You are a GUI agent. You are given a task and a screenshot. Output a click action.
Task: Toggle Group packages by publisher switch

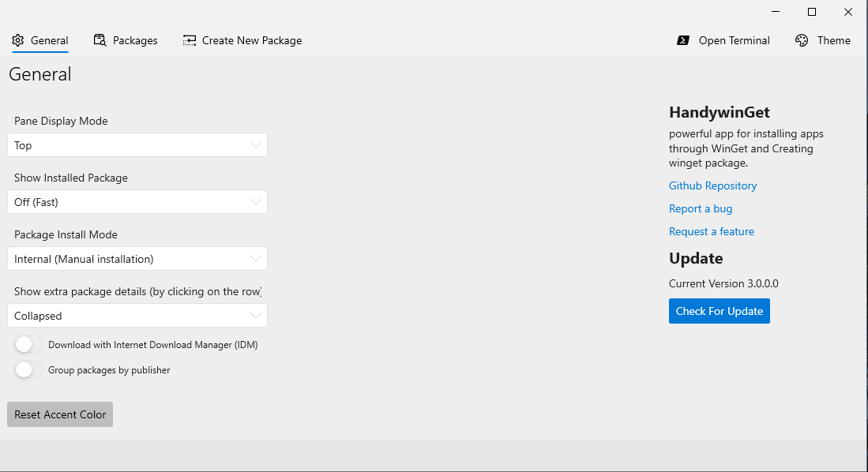coord(29,369)
